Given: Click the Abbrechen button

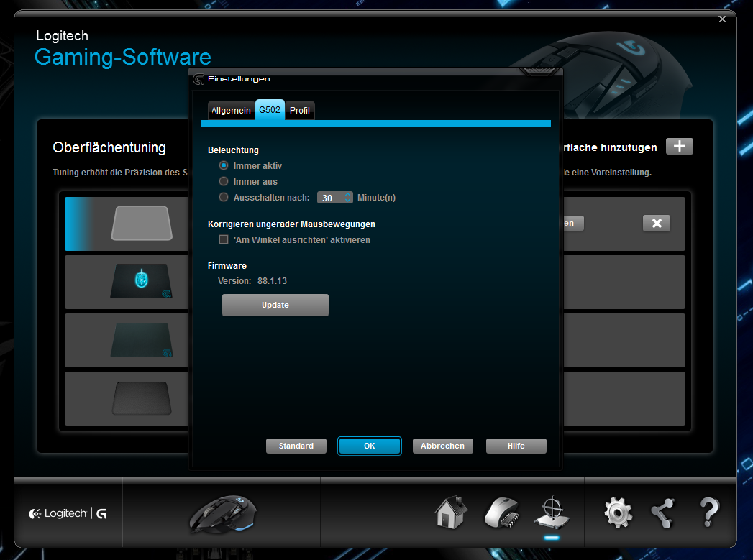Looking at the screenshot, I should click(443, 446).
